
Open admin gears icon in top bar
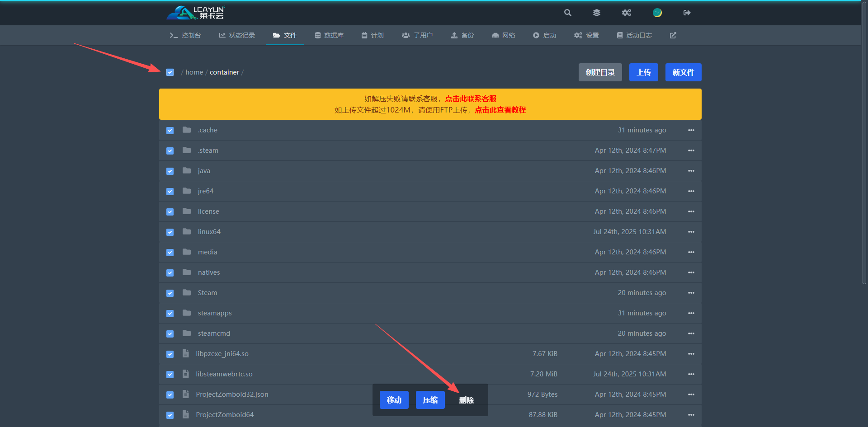pos(626,13)
